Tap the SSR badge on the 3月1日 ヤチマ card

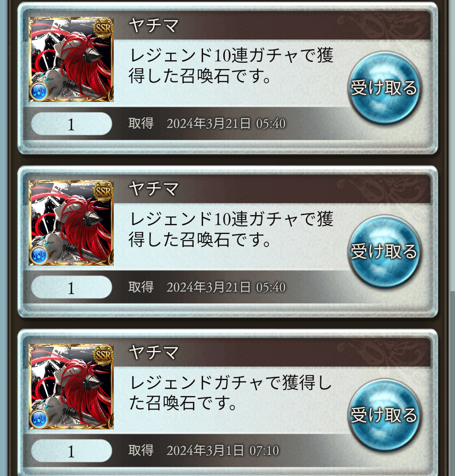click(103, 355)
